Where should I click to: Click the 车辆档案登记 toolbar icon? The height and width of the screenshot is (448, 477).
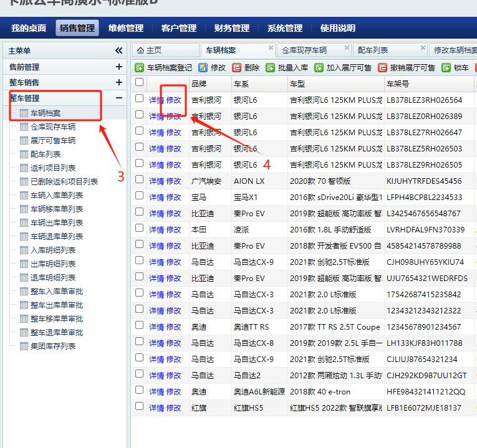(x=140, y=67)
